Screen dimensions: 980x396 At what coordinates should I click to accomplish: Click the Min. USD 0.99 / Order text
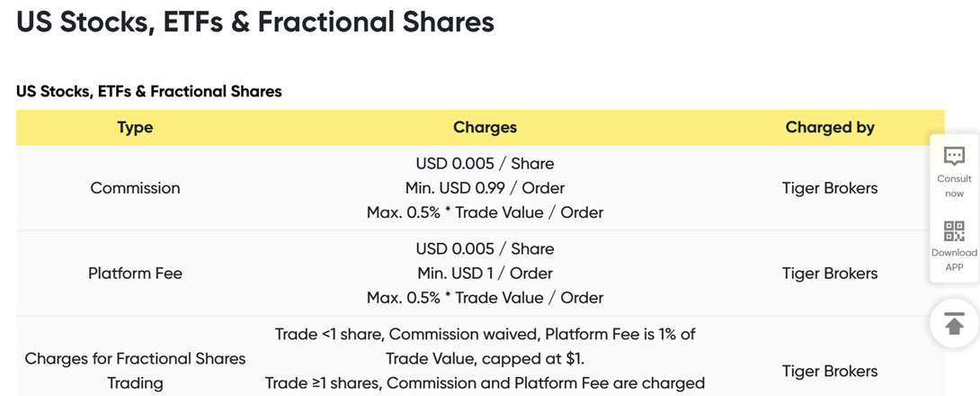coord(485,188)
